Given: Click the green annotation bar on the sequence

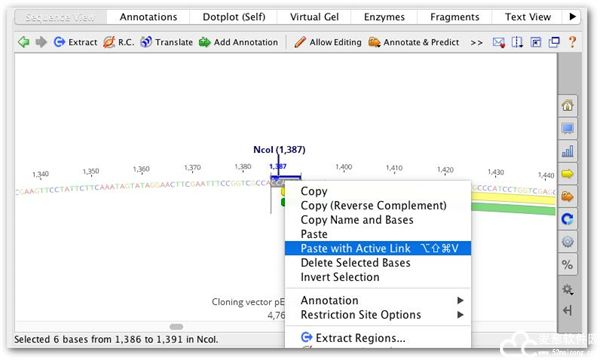Looking at the screenshot, I should [x=513, y=209].
